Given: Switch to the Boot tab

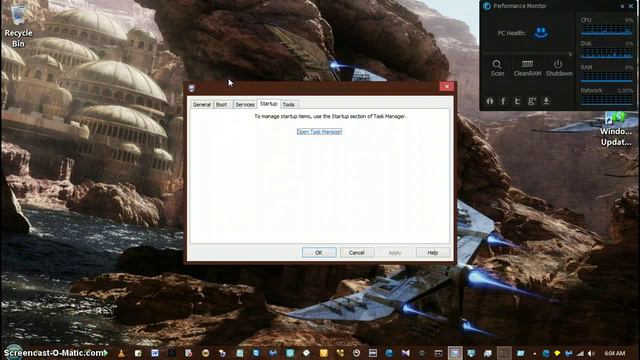Looking at the screenshot, I should tap(221, 104).
